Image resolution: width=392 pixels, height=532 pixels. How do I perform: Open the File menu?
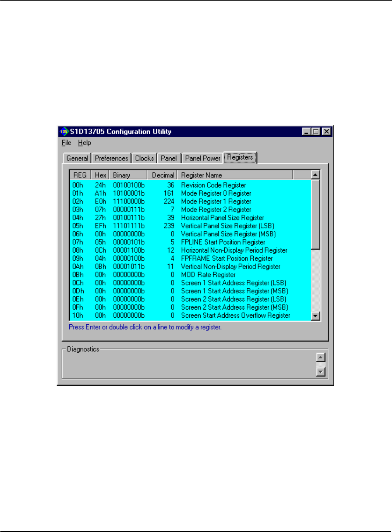[67, 143]
